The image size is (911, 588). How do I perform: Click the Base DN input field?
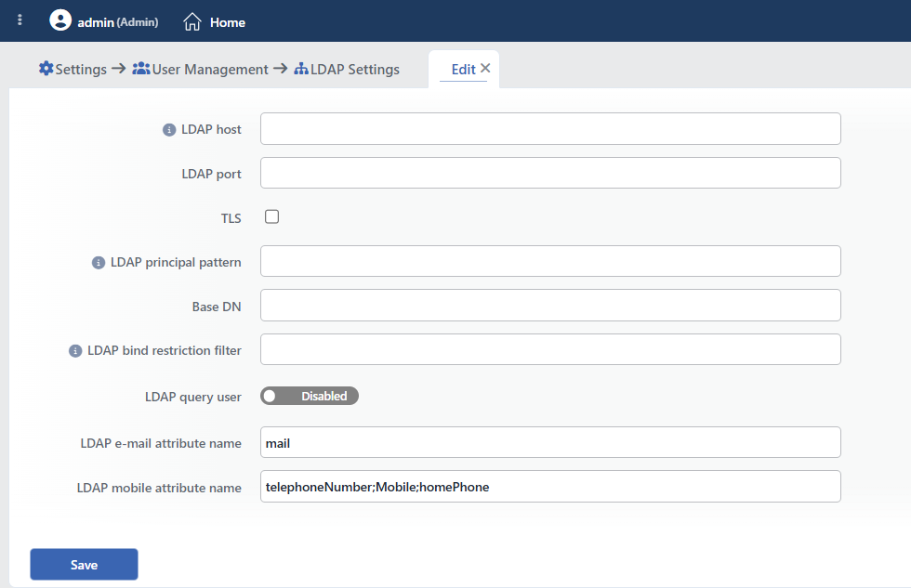tap(550, 306)
